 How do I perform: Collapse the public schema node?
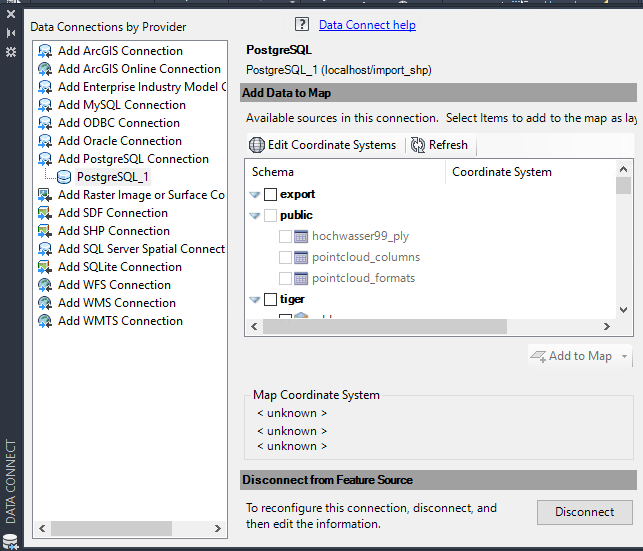(x=255, y=216)
